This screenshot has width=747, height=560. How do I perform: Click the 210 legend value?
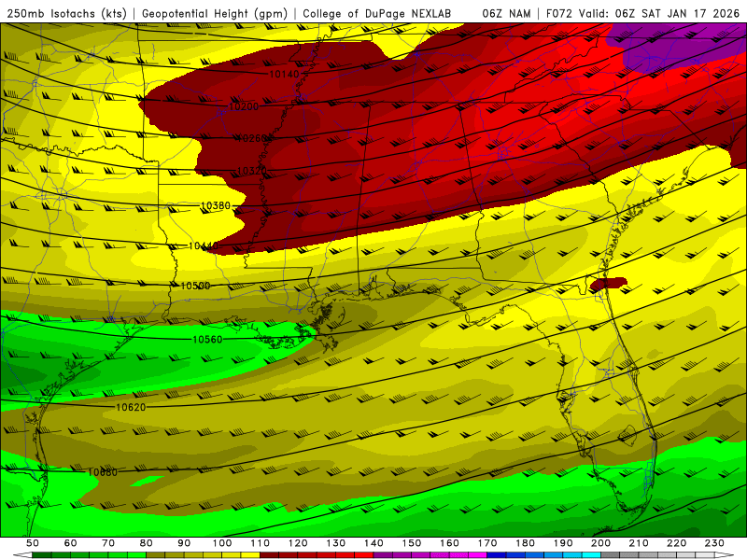pos(639,543)
